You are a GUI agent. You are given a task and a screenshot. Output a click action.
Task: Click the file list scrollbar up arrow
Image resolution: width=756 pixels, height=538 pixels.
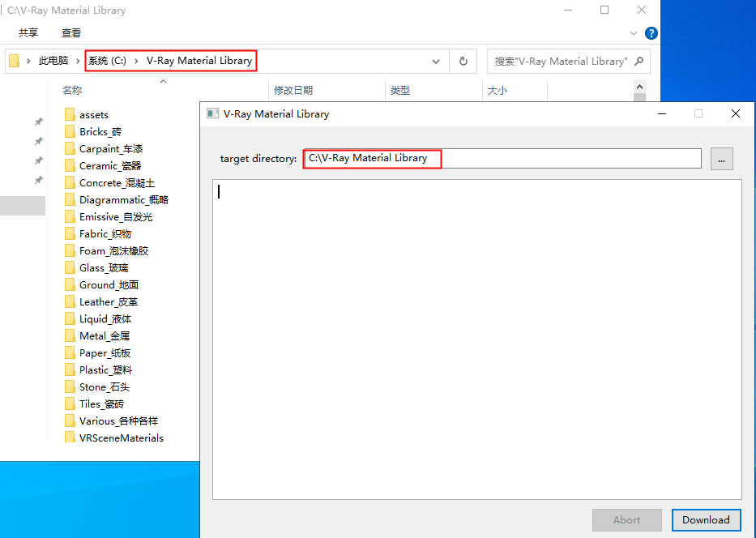639,87
